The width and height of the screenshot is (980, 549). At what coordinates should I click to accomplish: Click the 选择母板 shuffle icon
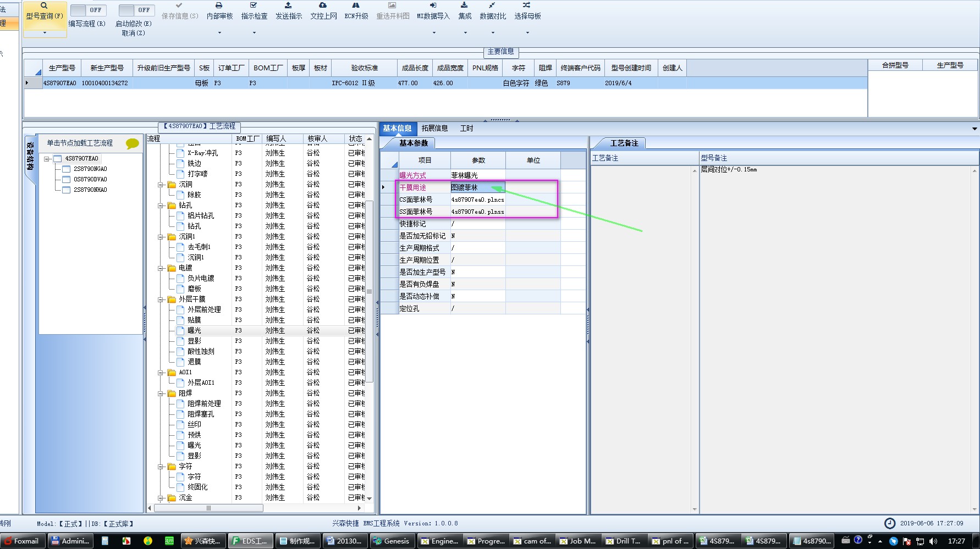click(527, 5)
